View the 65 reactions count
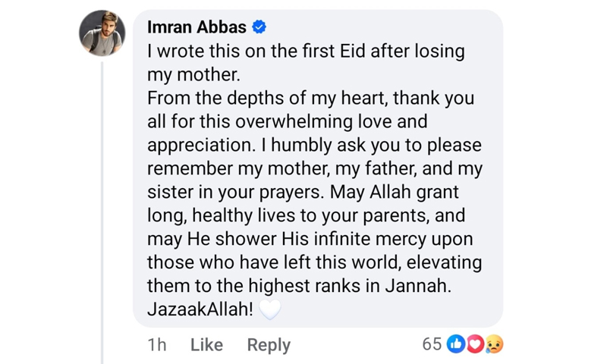Viewport: 607px width, 364px height. (x=432, y=344)
